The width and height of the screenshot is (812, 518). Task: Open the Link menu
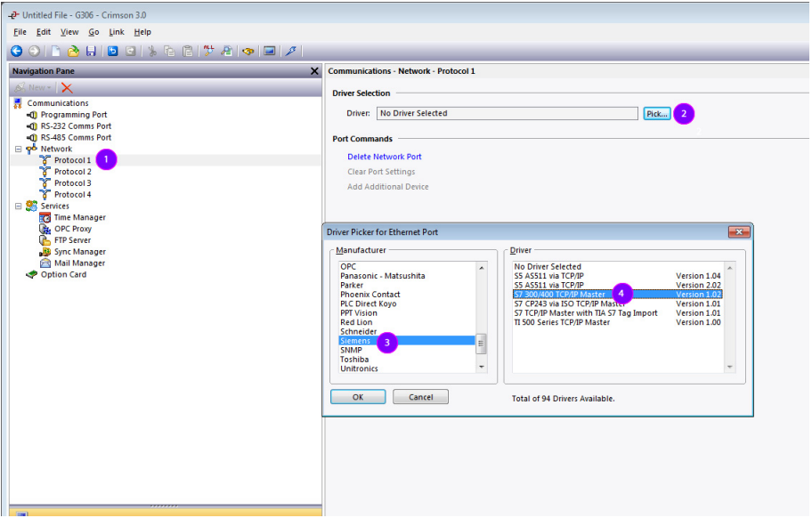(117, 32)
